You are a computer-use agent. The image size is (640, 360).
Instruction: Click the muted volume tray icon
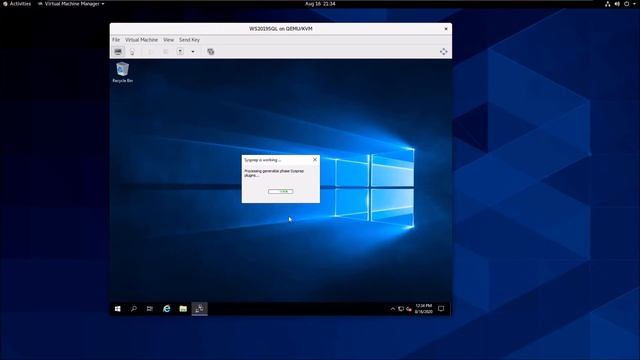[x=409, y=309]
